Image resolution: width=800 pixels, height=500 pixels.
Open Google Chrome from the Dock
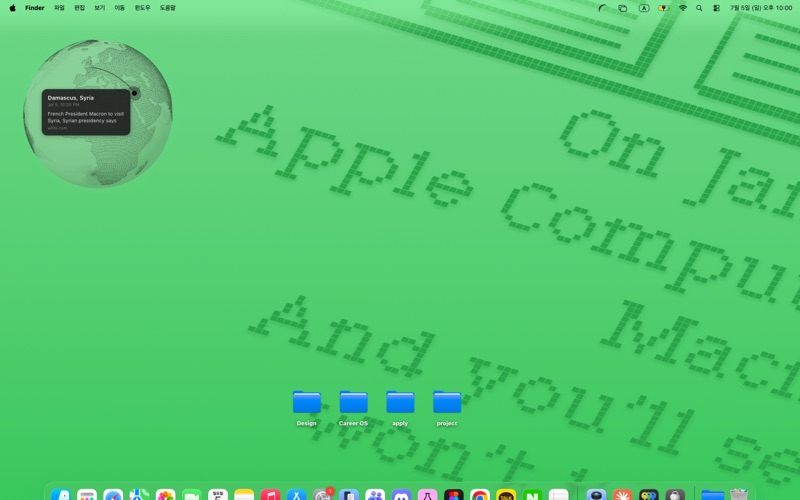click(x=480, y=496)
